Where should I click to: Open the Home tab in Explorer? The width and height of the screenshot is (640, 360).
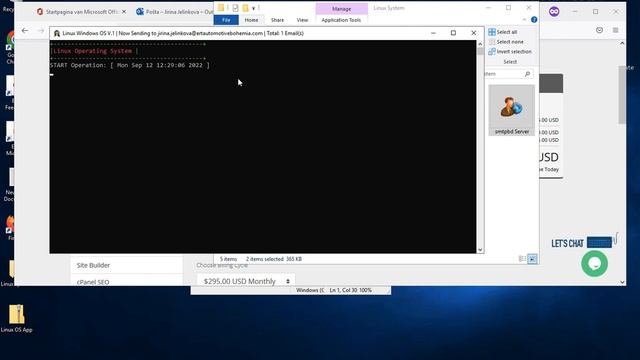(251, 20)
